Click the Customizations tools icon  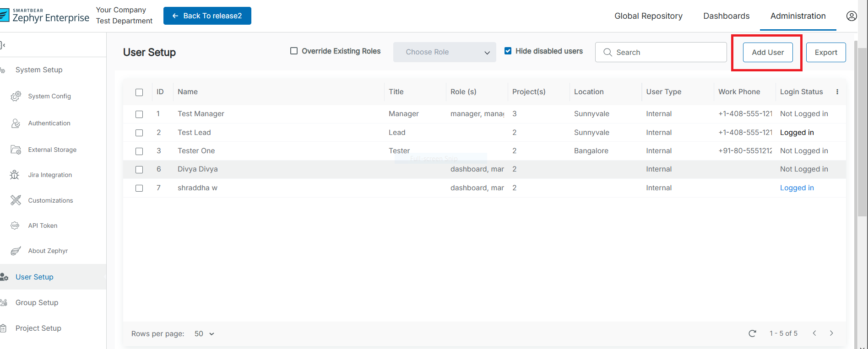tap(16, 200)
